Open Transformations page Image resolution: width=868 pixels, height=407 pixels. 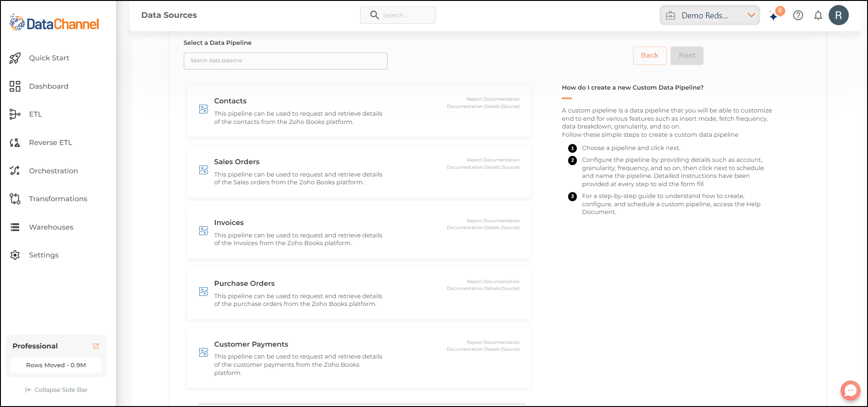[58, 199]
